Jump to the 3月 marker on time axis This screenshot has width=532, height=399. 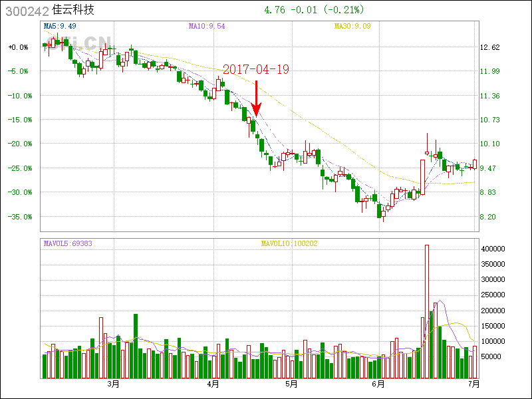point(113,384)
